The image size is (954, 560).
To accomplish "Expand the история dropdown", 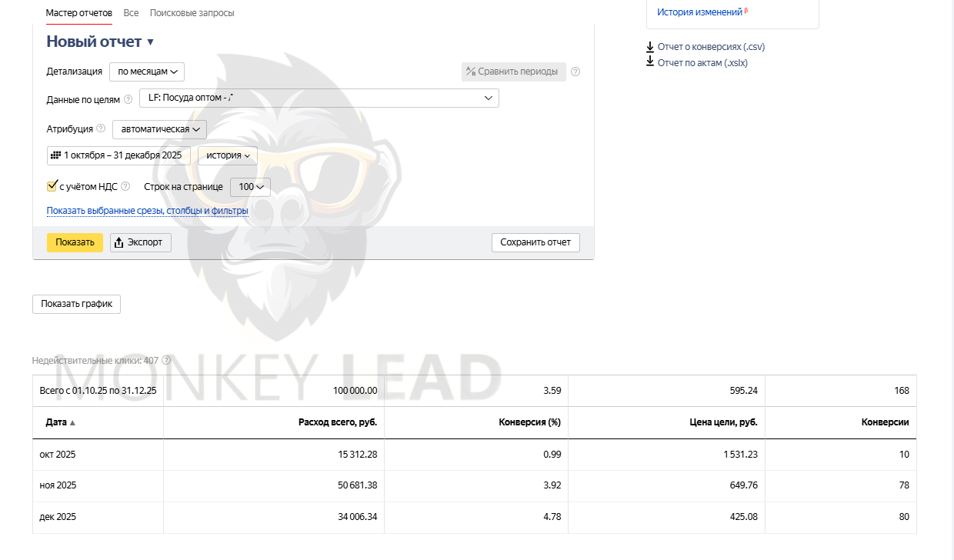I will pyautogui.click(x=227, y=155).
